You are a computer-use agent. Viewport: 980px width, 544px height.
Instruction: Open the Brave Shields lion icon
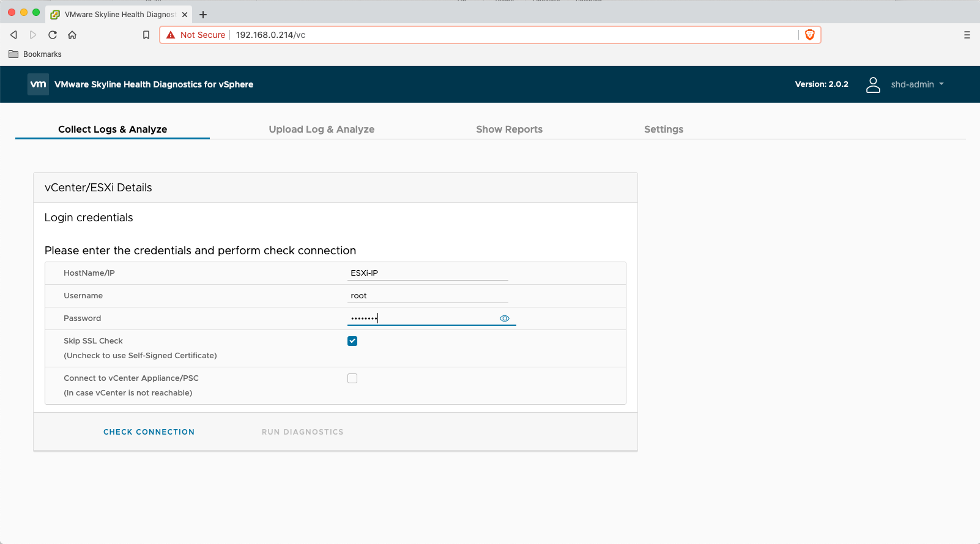click(810, 35)
